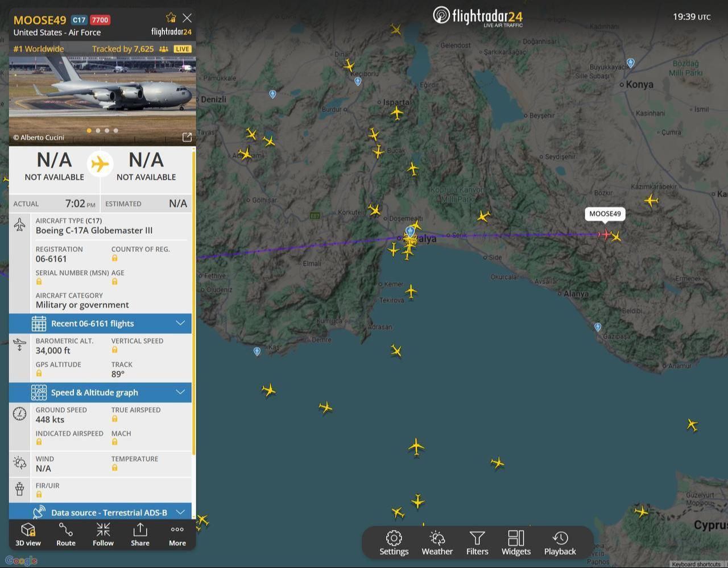The image size is (728, 568).
Task: Show the flight Route
Action: point(65,534)
